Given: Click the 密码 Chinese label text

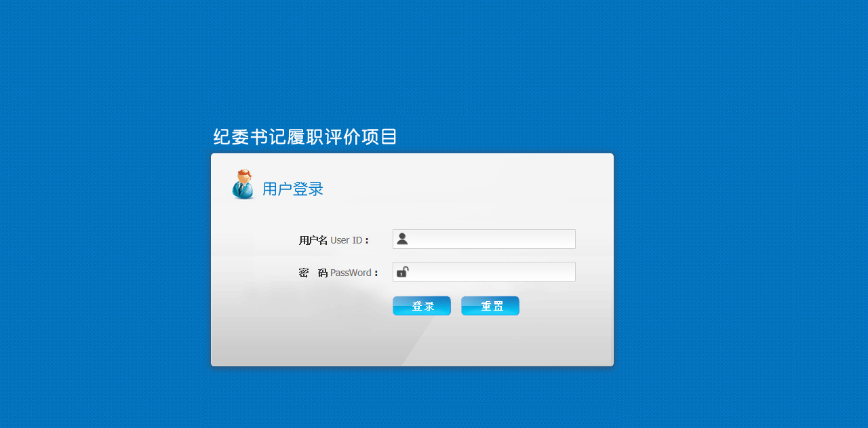Looking at the screenshot, I should (313, 273).
